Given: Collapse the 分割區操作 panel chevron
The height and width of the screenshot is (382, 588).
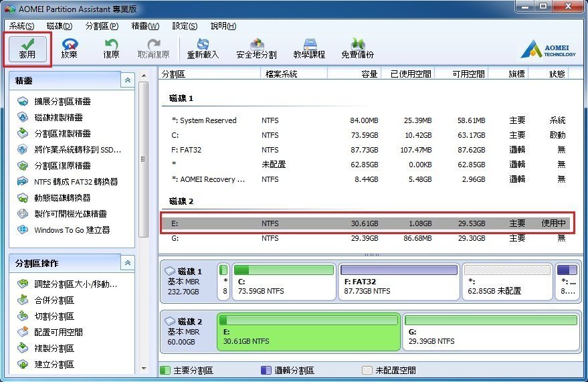Looking at the screenshot, I should 128,263.
